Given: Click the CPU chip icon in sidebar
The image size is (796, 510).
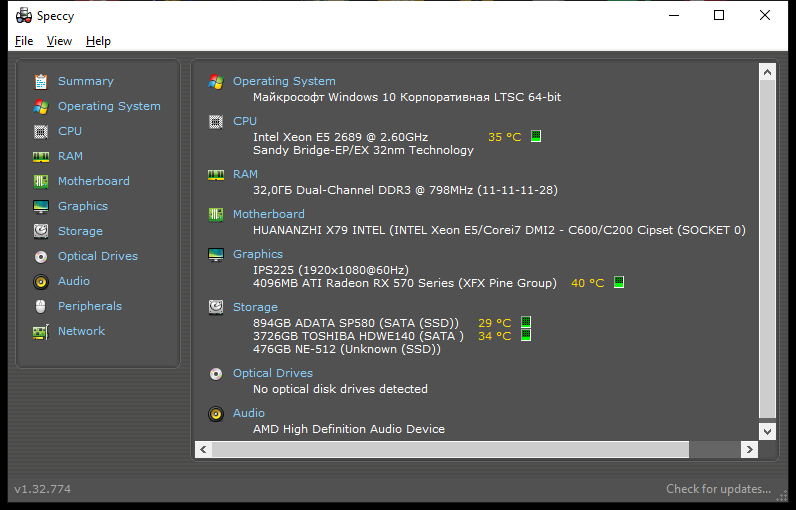Looking at the screenshot, I should 41,131.
